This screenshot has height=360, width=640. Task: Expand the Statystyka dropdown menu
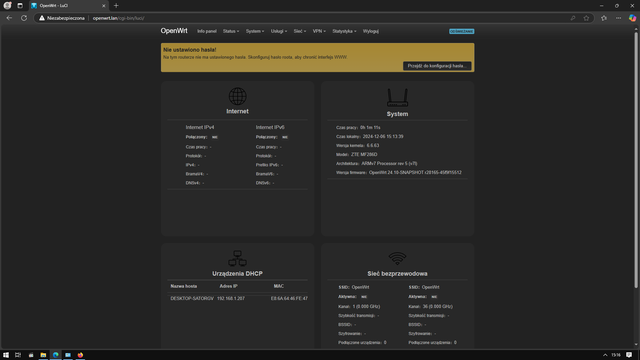(344, 31)
